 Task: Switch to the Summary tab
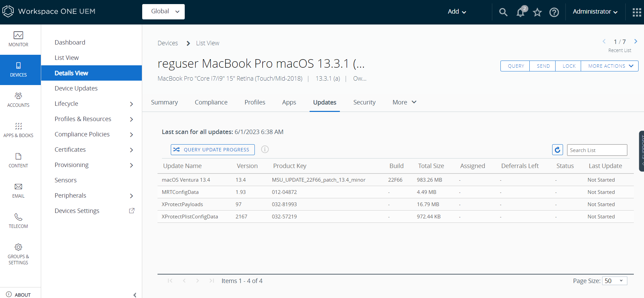point(164,102)
